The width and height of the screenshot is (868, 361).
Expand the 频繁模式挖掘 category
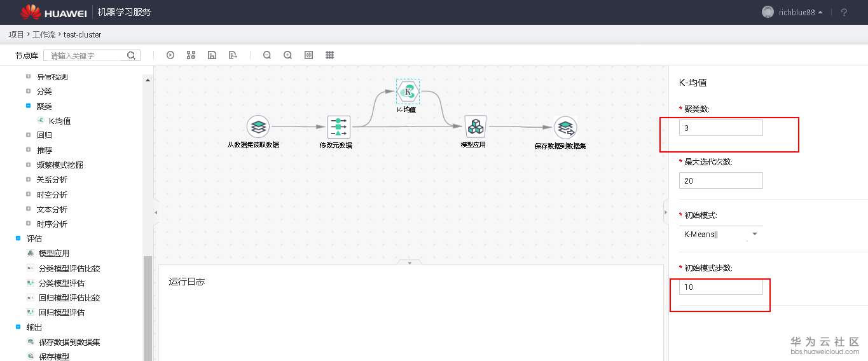pos(28,165)
